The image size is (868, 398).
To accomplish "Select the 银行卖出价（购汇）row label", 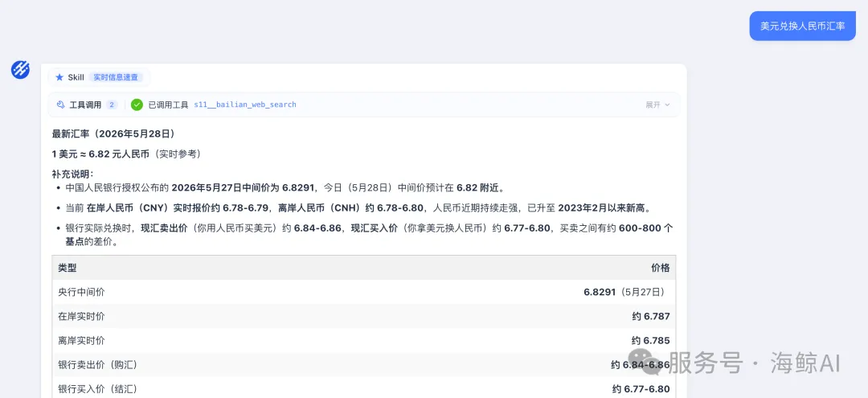I will coord(97,365).
